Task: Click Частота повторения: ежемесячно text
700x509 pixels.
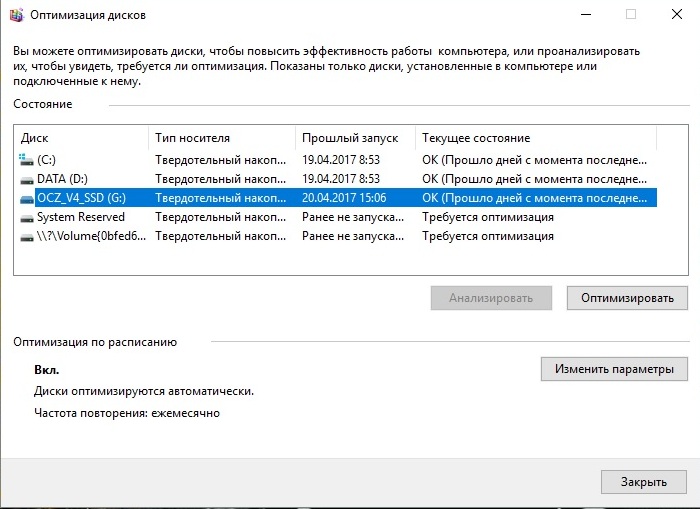Action: point(127,413)
